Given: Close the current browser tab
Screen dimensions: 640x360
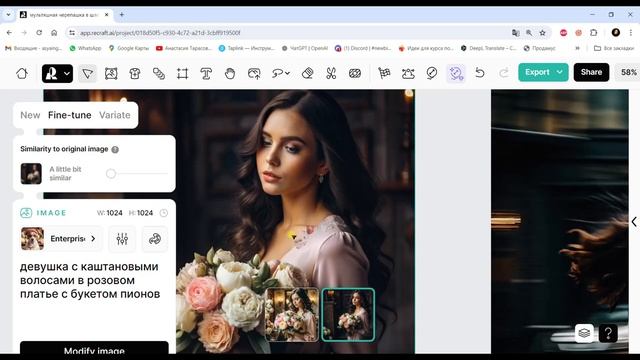Looking at the screenshot, I should tap(107, 15).
